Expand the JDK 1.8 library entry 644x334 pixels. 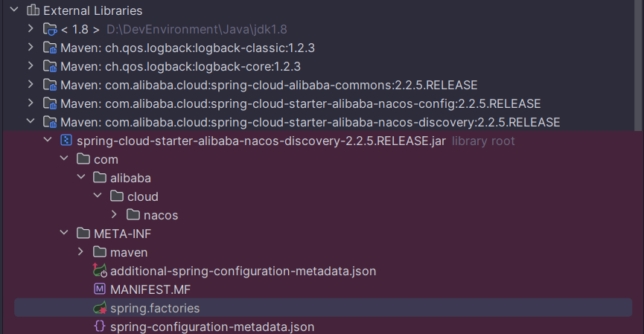[x=31, y=28]
